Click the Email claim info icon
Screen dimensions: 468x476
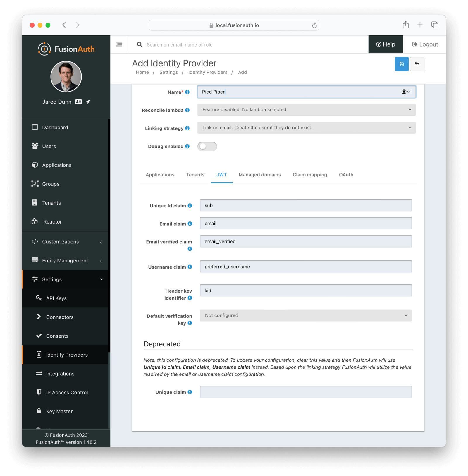point(190,224)
